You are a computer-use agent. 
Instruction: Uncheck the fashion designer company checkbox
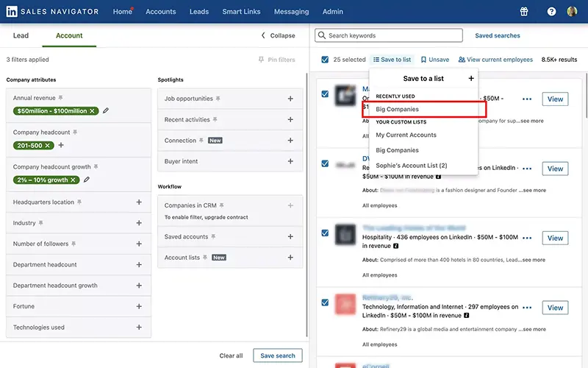[325, 163]
